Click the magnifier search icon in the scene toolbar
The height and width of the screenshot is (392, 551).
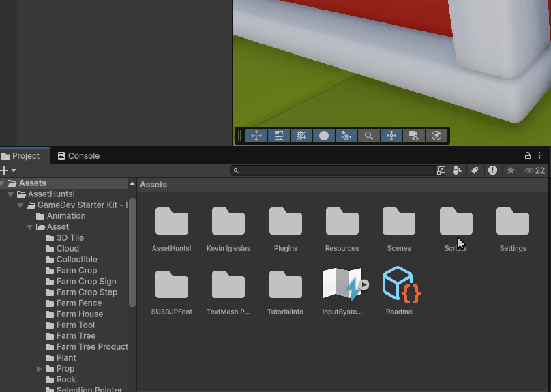(x=369, y=136)
